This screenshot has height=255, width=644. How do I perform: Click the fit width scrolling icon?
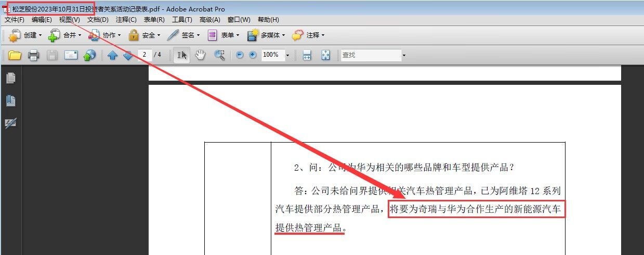coord(307,55)
